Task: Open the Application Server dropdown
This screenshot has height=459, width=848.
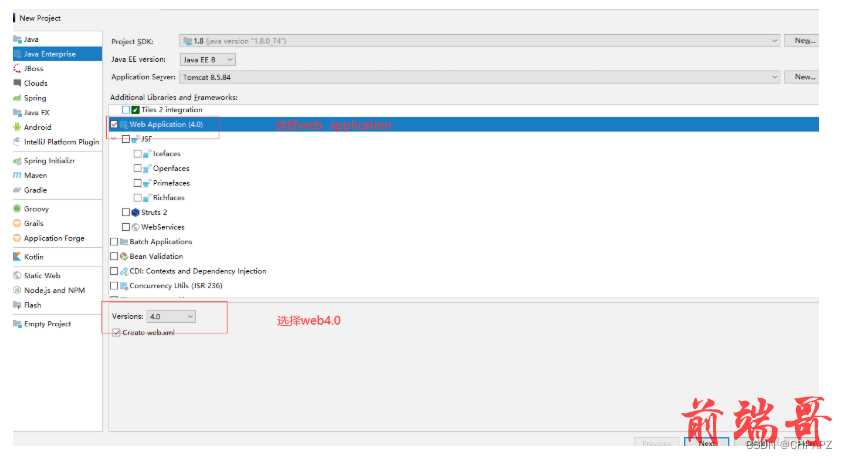Action: pos(480,77)
